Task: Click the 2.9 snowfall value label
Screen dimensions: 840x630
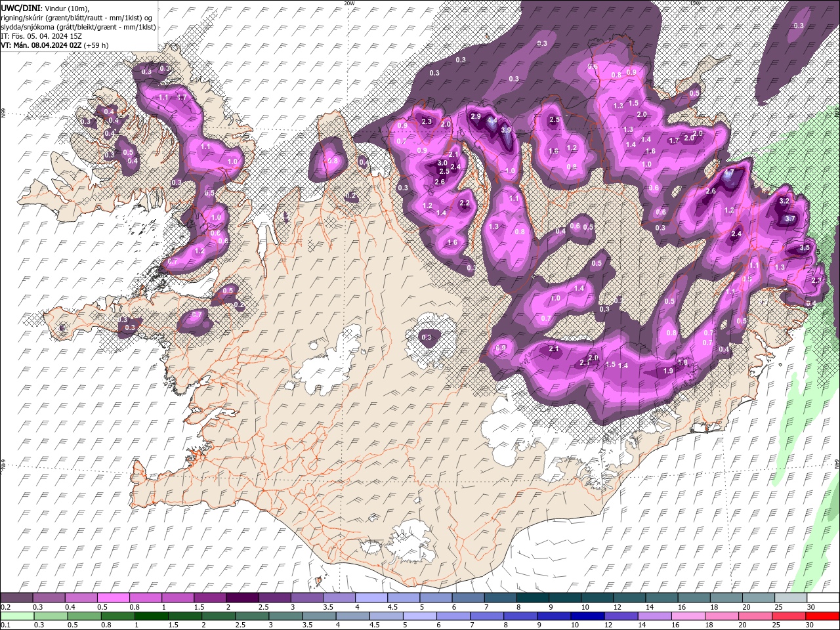Action: coord(476,116)
